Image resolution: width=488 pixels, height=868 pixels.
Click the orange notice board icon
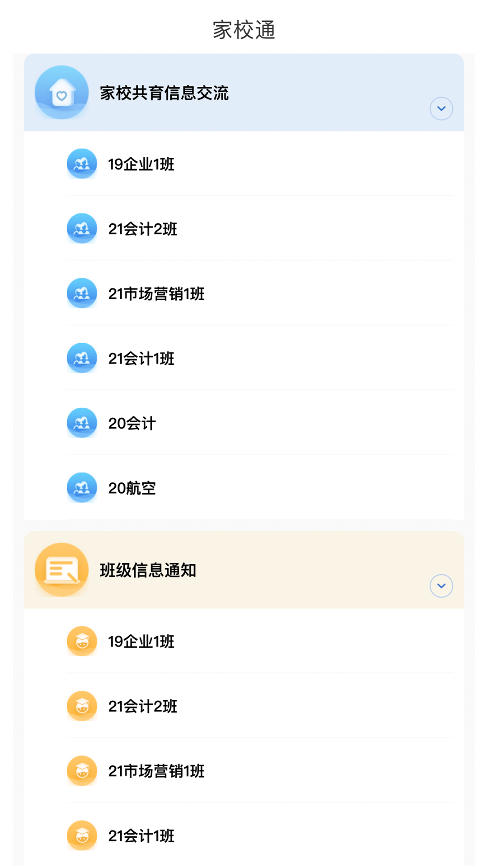(61, 570)
